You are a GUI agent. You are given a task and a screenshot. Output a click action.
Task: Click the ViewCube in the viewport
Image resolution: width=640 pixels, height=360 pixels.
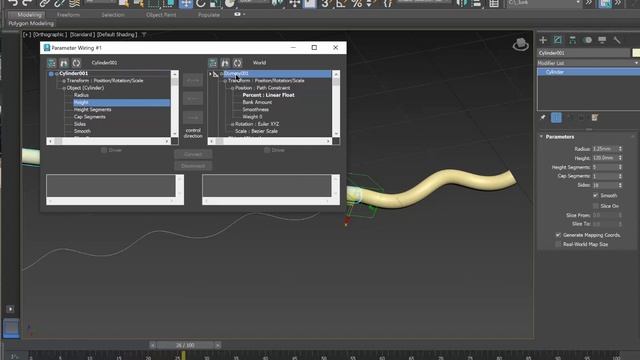[x=520, y=44]
